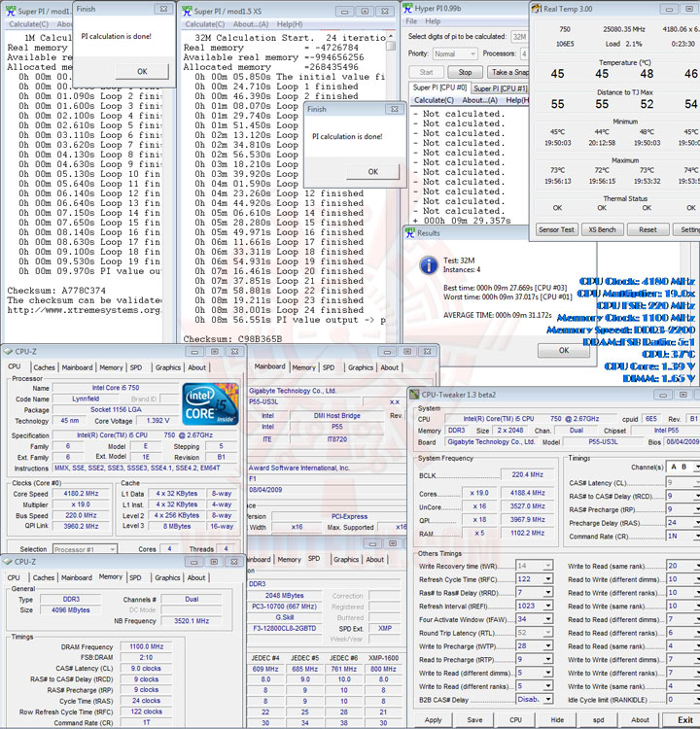Select SPD tab in the DRAM Frequency CPU-Z window
700x729 pixels.
tap(135, 577)
